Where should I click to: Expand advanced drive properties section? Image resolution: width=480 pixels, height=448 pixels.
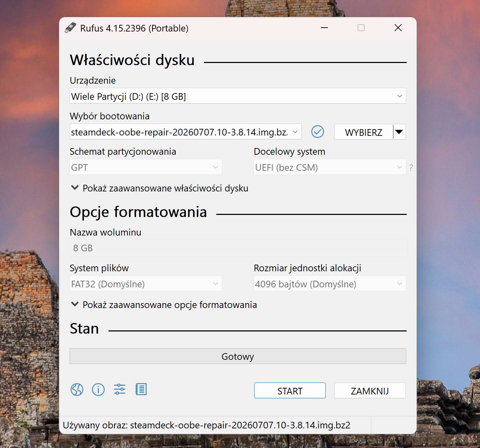159,188
